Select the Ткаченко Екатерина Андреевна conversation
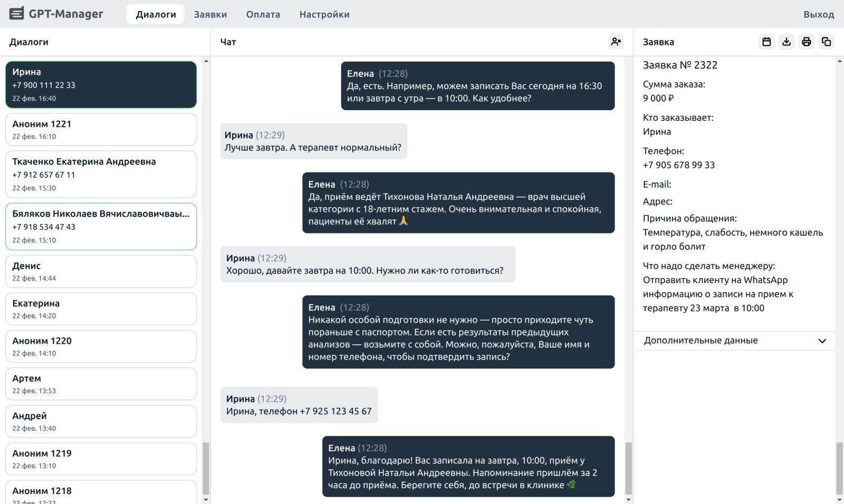This screenshot has height=504, width=844. click(101, 175)
